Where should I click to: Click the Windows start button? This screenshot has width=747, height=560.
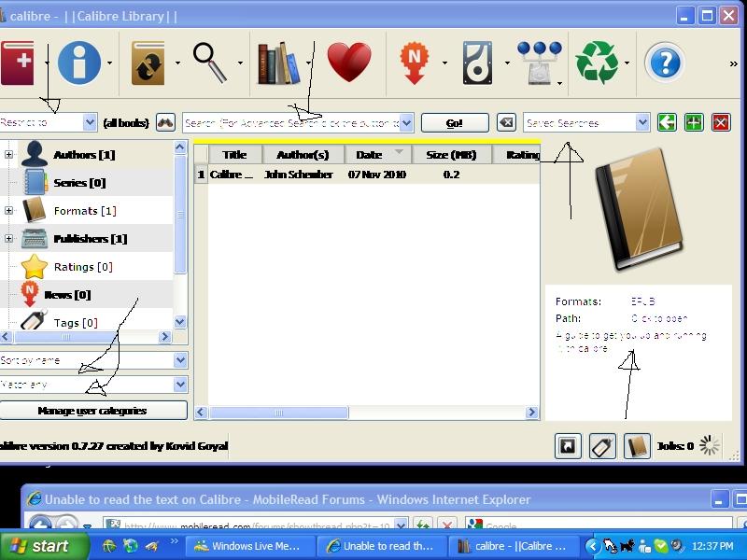tap(43, 546)
